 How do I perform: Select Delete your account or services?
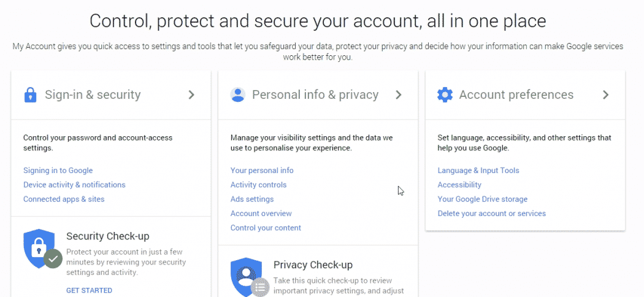point(492,214)
